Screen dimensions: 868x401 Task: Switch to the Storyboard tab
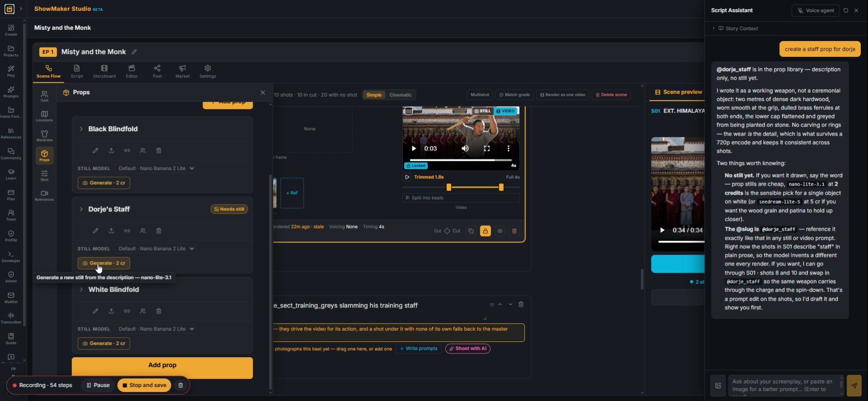tap(104, 71)
